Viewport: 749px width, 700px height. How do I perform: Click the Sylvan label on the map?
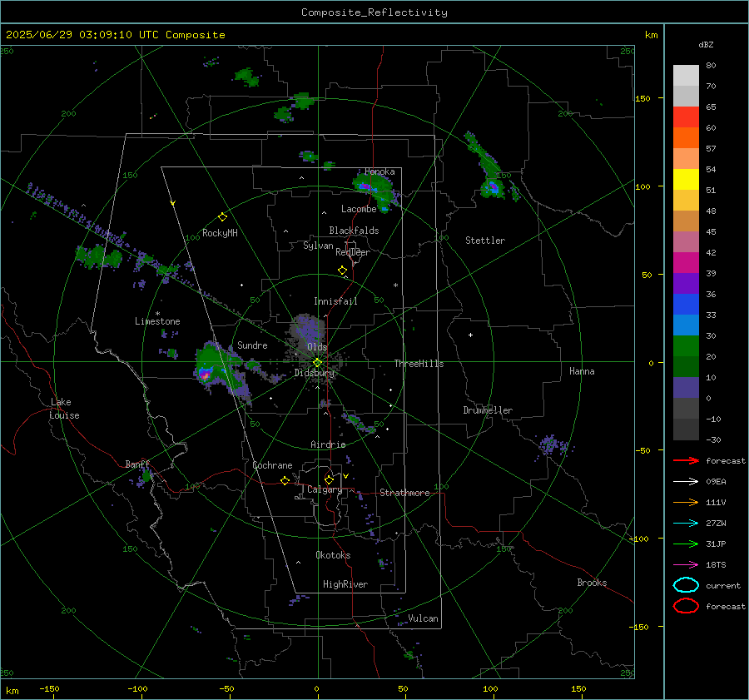pos(318,246)
